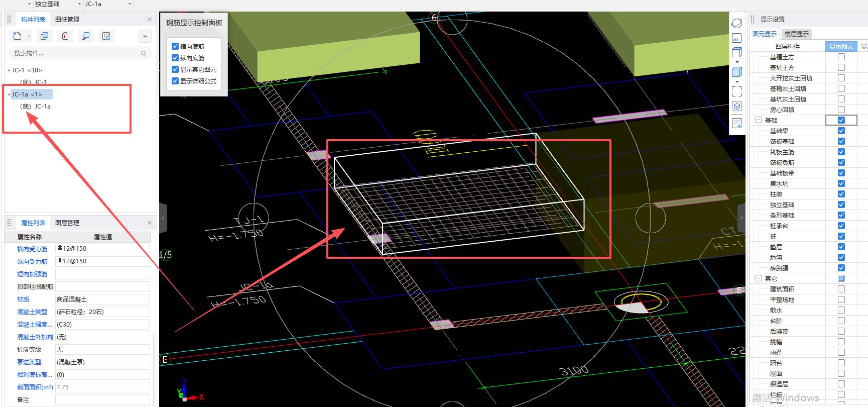This screenshot has width=868, height=407.
Task: Click the search magnifier icon
Action: (x=143, y=53)
